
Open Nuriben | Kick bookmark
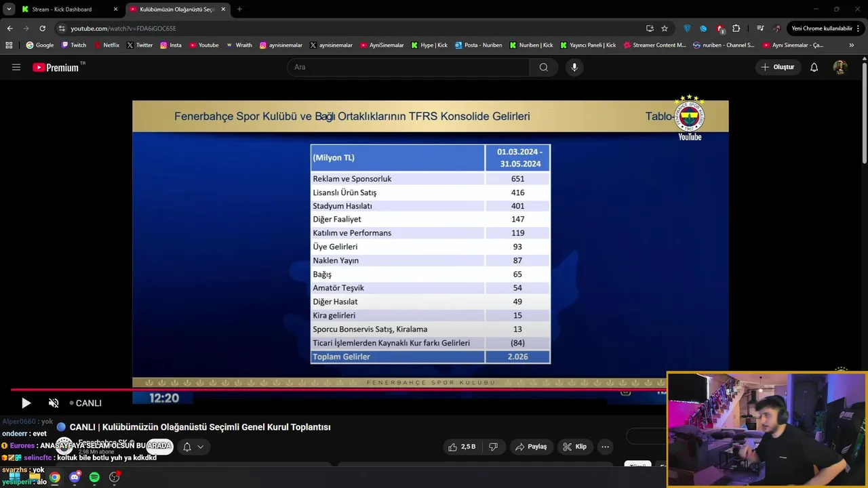pyautogui.click(x=532, y=45)
